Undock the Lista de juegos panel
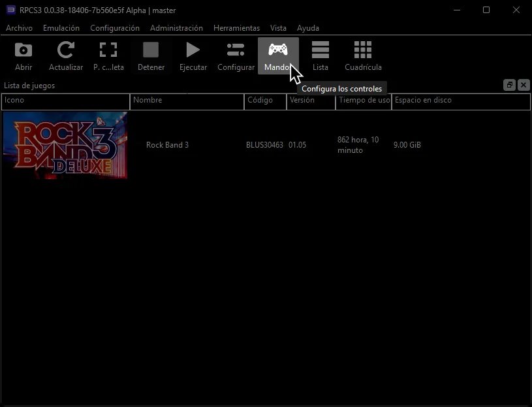The height and width of the screenshot is (407, 532). 509,85
